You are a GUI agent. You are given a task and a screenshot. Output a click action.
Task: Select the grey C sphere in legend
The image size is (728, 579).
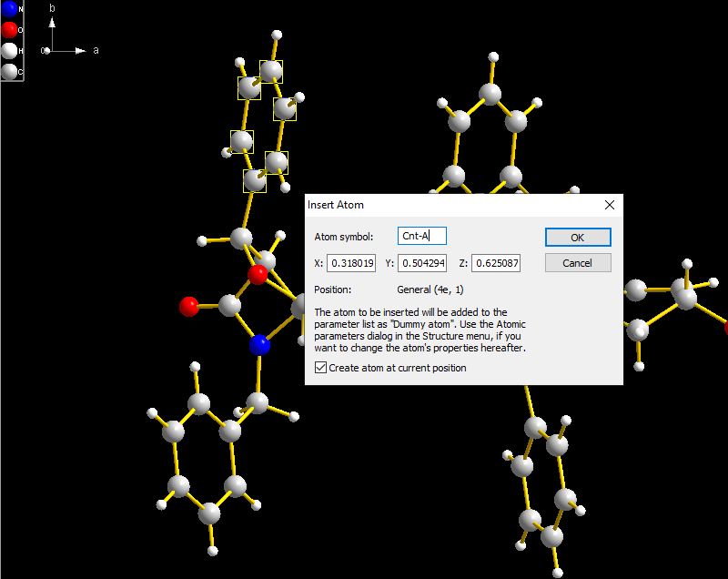[11, 70]
